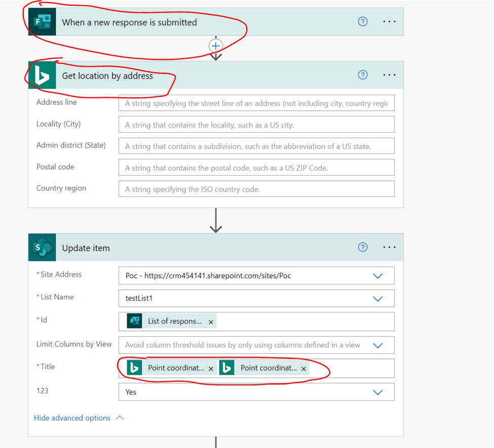
Task: Open the Site Address dropdown
Action: 377,275
